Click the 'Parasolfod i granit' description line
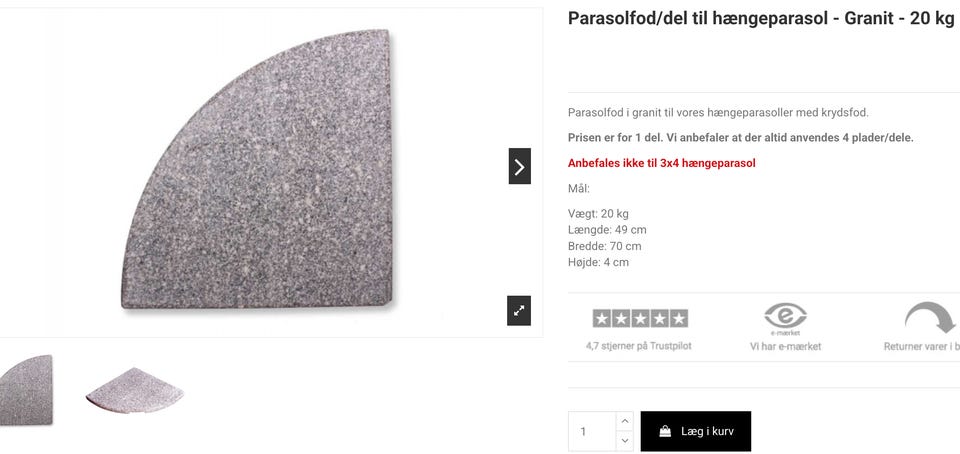The width and height of the screenshot is (960, 454). point(719,113)
